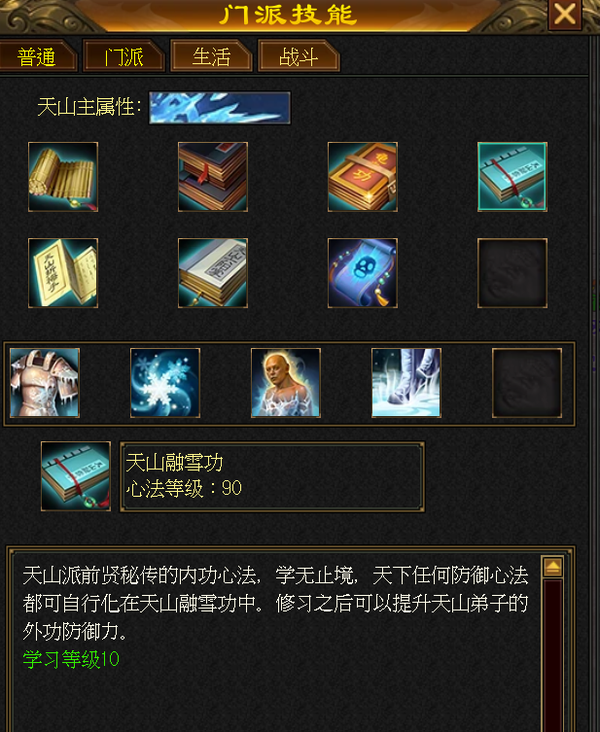Viewport: 600px width, 732px height.
Task: Select the grey covered book icon
Action: (x=213, y=273)
